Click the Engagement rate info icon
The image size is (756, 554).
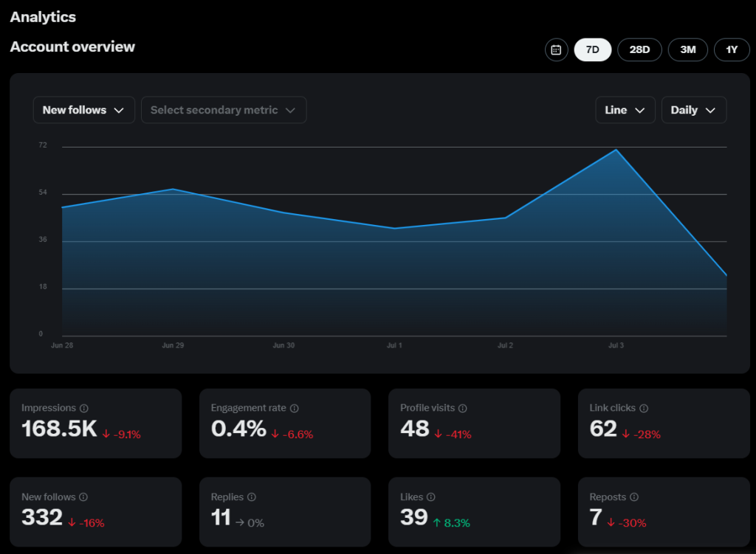click(295, 408)
